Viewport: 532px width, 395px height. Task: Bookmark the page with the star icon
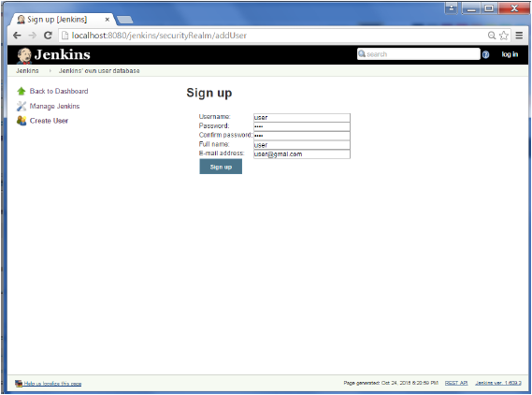coord(504,36)
